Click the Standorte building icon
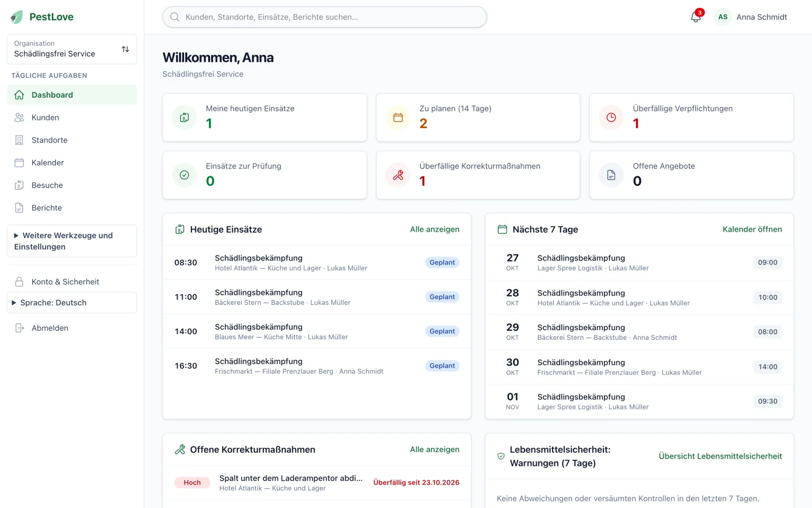 pyautogui.click(x=19, y=140)
